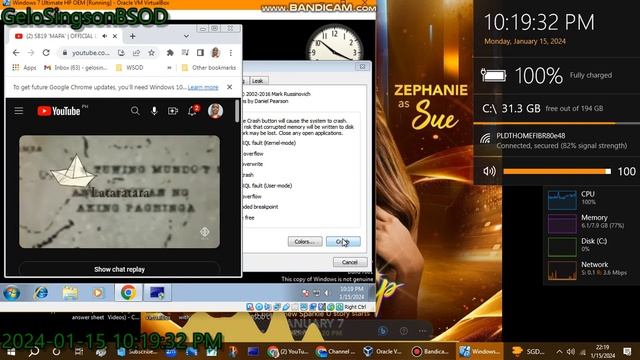The height and width of the screenshot is (360, 640).
Task: Select the overwrite crash option
Action: pyautogui.click(x=253, y=164)
